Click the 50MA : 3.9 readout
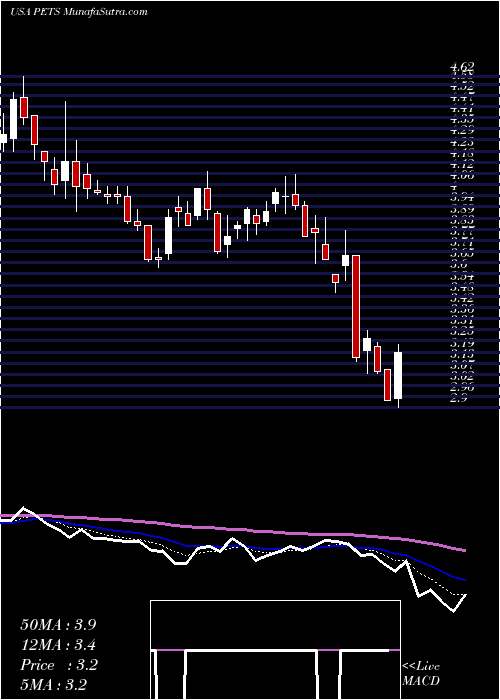Viewport: 500px width, 700px height. 58,625
